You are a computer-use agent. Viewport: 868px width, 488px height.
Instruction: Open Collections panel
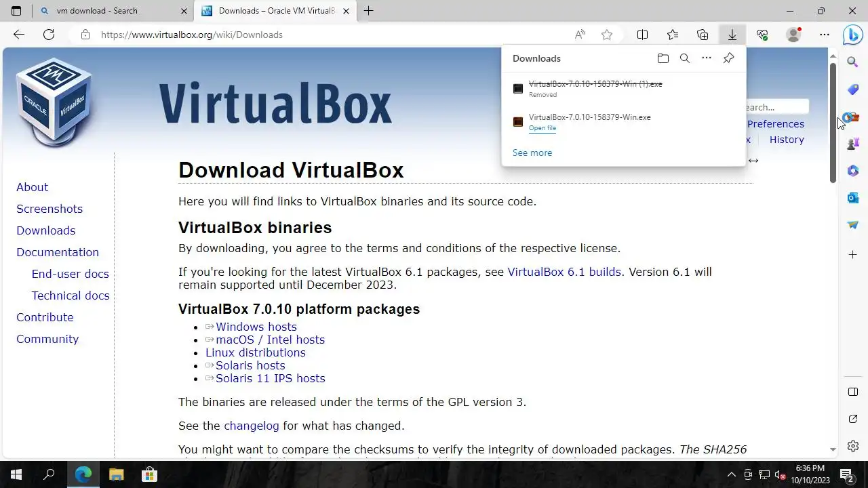pos(703,35)
